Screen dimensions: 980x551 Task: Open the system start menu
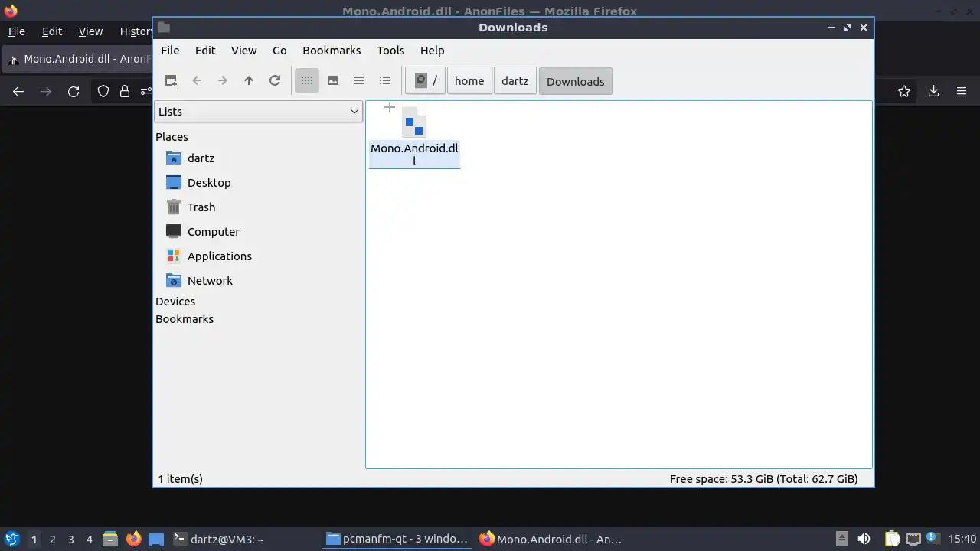click(x=11, y=539)
